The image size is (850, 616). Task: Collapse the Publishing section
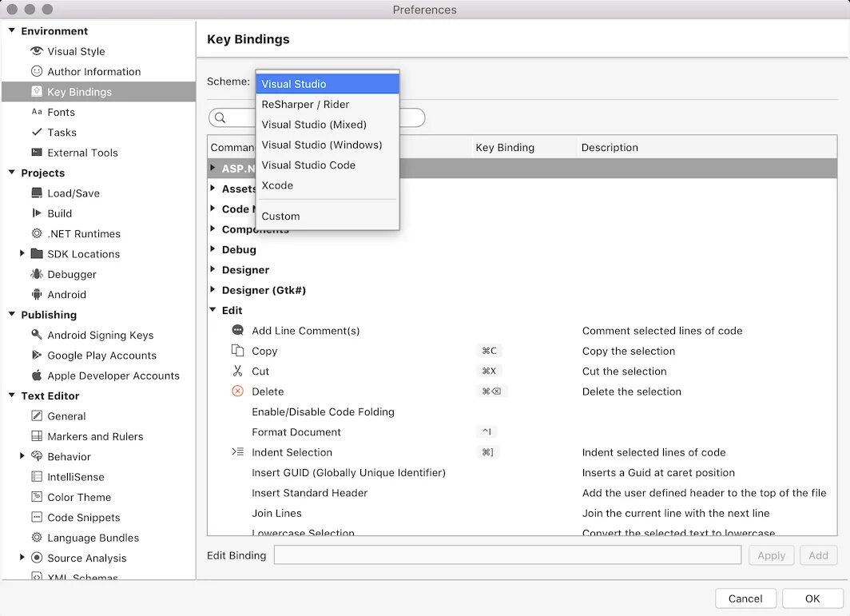[12, 315]
